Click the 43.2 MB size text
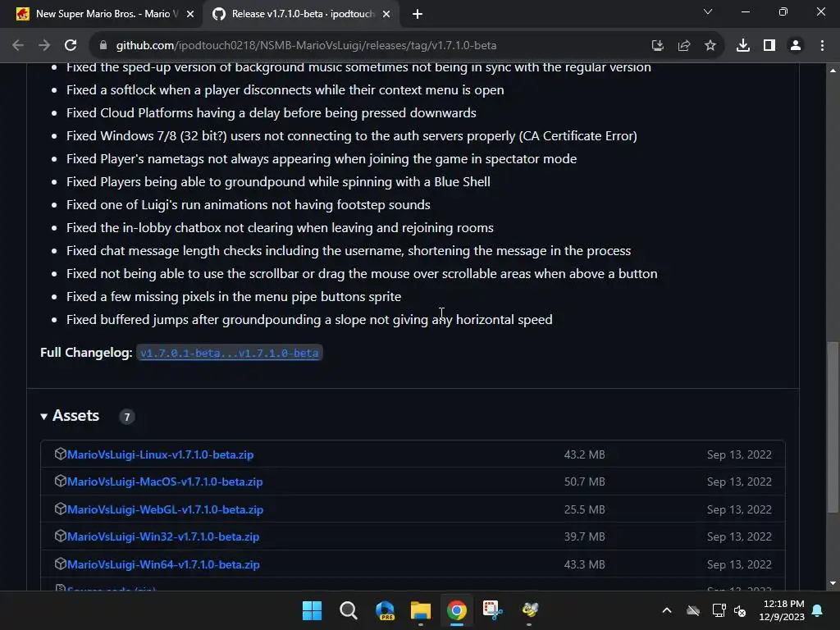 [x=584, y=454]
